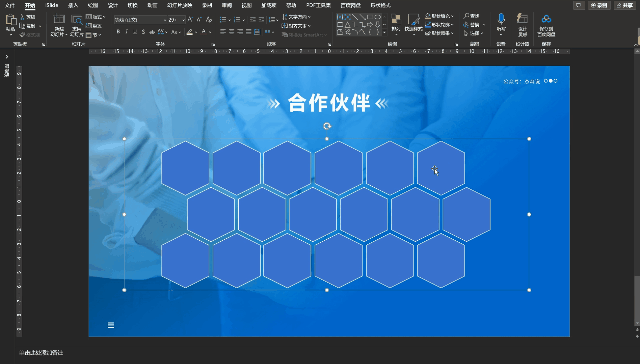
Task: Click the Designer ideas icon
Action: pyautogui.click(x=522, y=23)
